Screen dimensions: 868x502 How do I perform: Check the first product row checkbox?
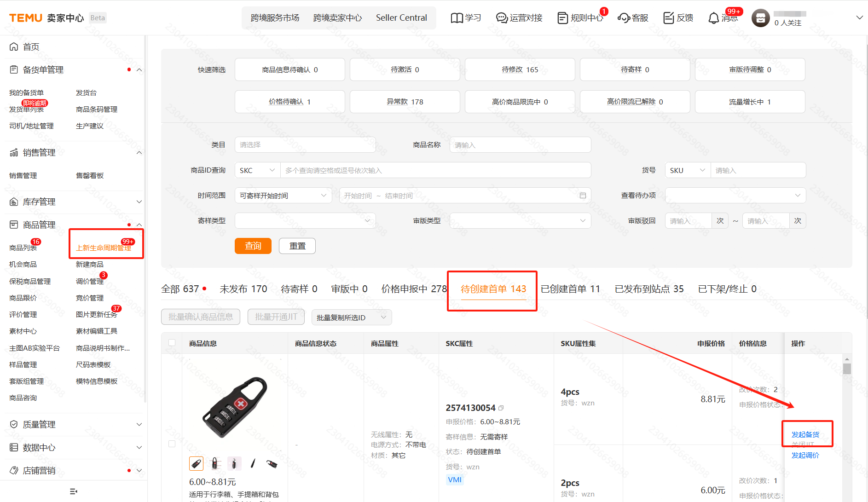coord(172,444)
